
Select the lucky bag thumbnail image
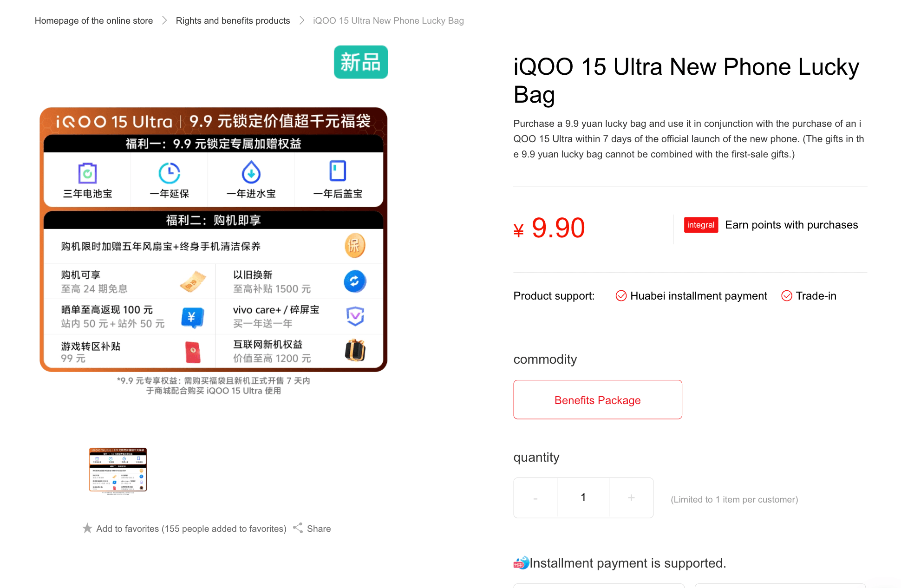118,470
